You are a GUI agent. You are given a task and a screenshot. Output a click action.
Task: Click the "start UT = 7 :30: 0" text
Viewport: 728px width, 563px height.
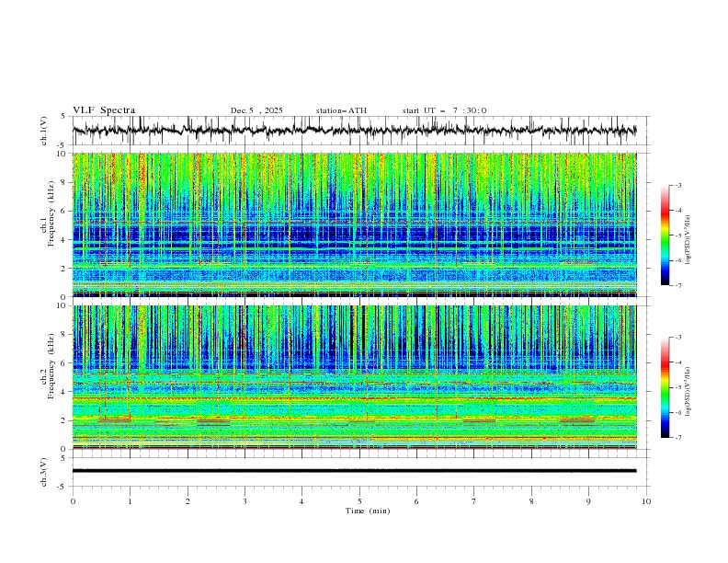point(444,110)
